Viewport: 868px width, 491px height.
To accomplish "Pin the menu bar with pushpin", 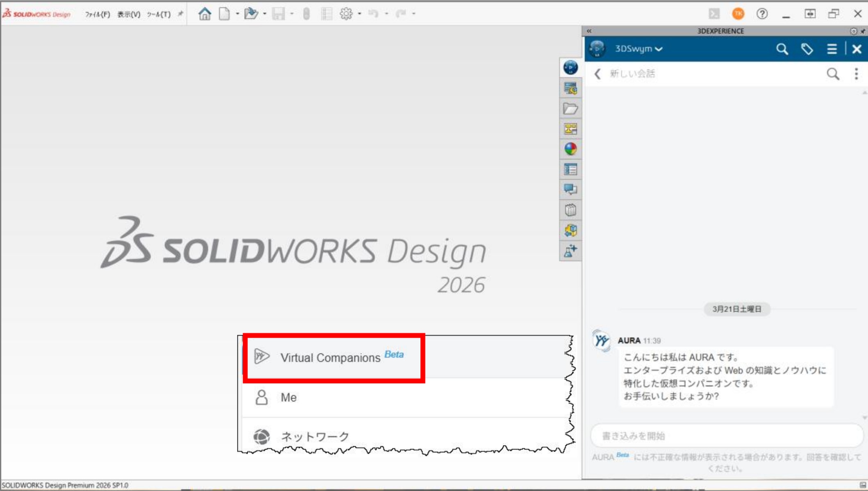I will (180, 14).
